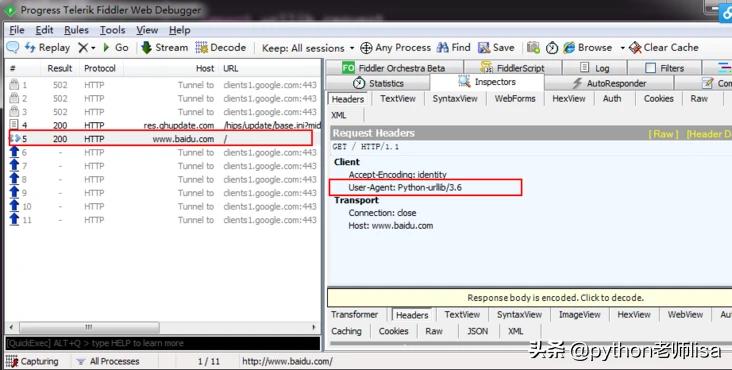The image size is (732, 370).
Task: Open Find sessions binoculars
Action: [442, 48]
